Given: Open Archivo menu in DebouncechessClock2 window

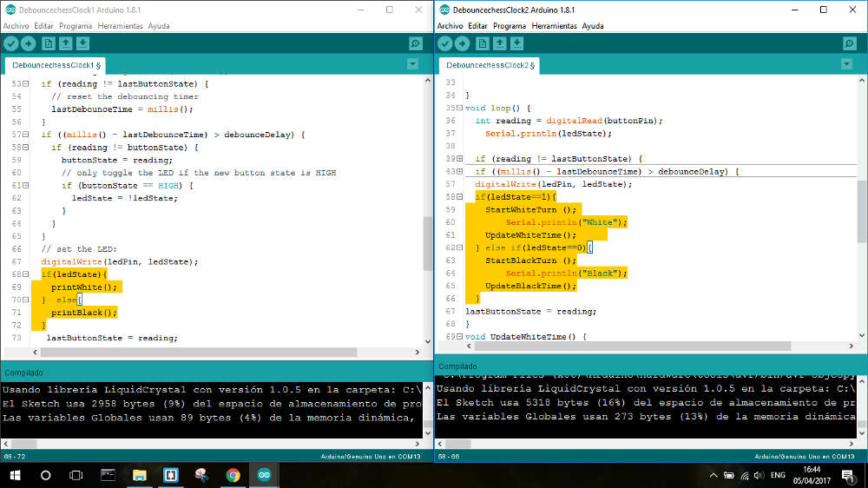Looking at the screenshot, I should pos(450,26).
